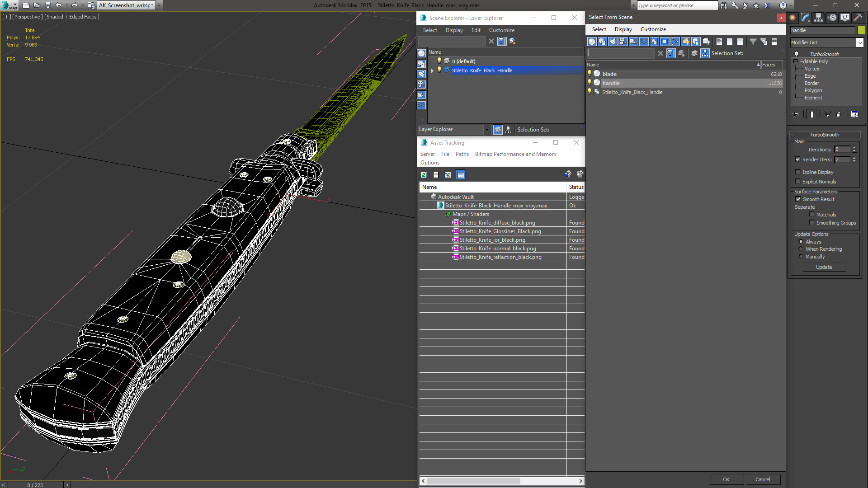
Task: Open the Display tab in the command panel
Action: point(844,18)
